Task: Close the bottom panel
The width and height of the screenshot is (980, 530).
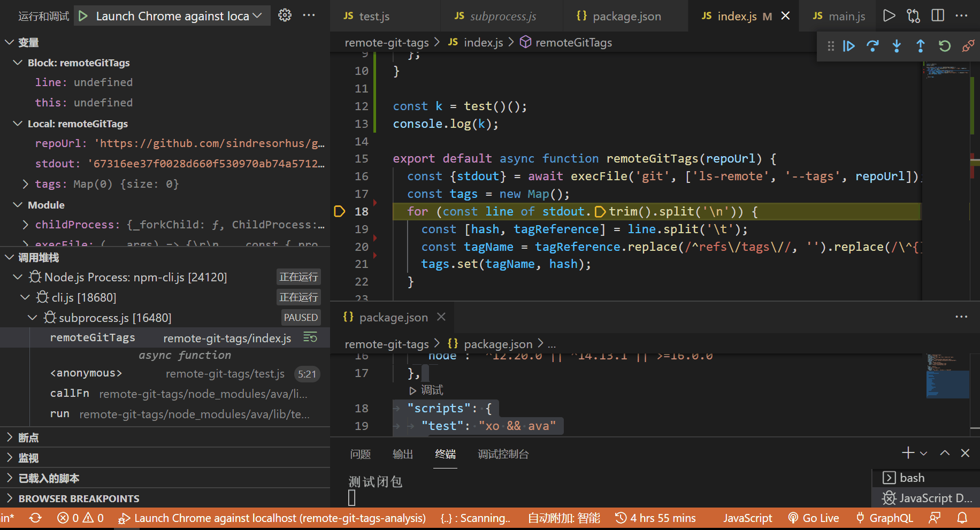Action: click(966, 453)
